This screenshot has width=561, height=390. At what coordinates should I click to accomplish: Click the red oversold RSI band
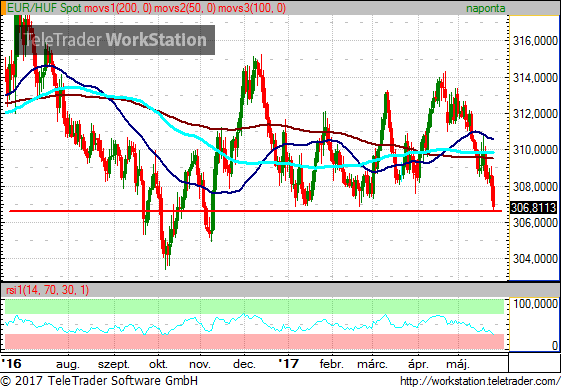(x=254, y=342)
